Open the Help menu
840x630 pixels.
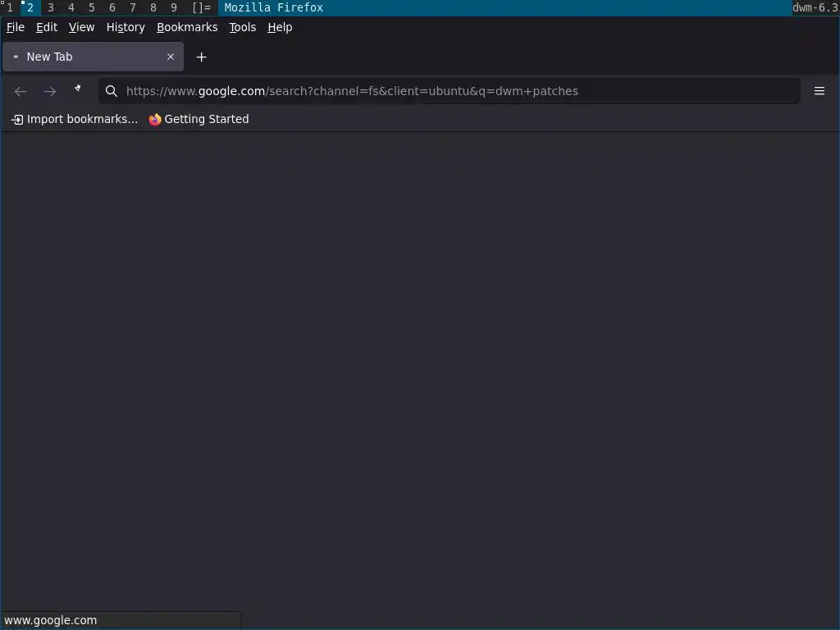[x=280, y=27]
